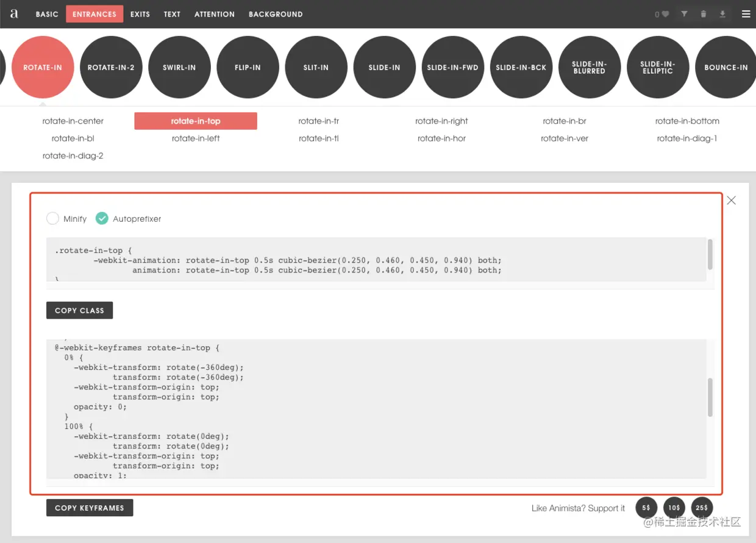Click the trash bin icon
756x543 pixels.
pyautogui.click(x=704, y=14)
